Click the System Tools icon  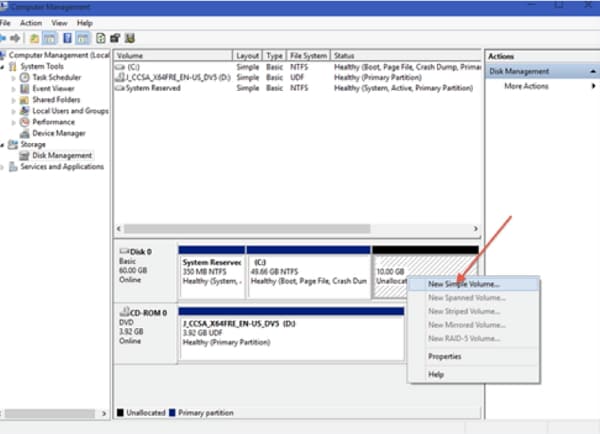point(13,67)
